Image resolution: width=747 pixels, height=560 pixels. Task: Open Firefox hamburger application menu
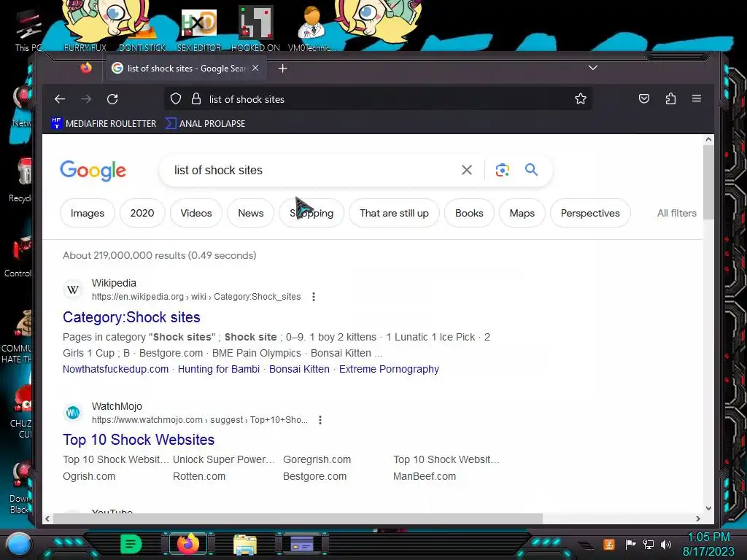697,98
